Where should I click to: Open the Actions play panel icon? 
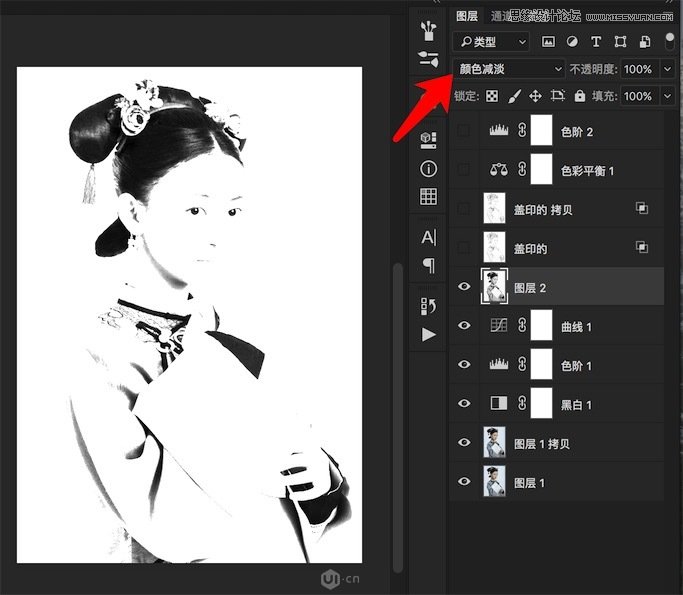click(x=429, y=335)
